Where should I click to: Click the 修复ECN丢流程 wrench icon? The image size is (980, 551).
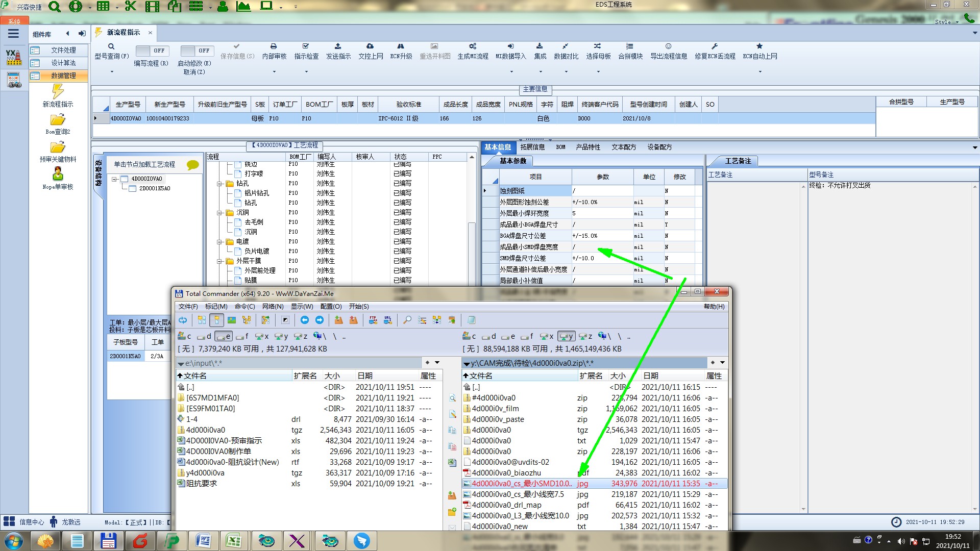[715, 46]
